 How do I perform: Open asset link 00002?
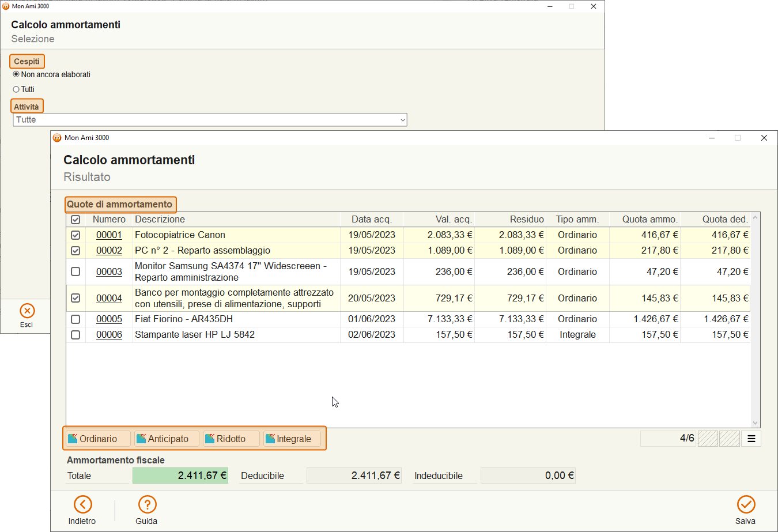tap(109, 251)
